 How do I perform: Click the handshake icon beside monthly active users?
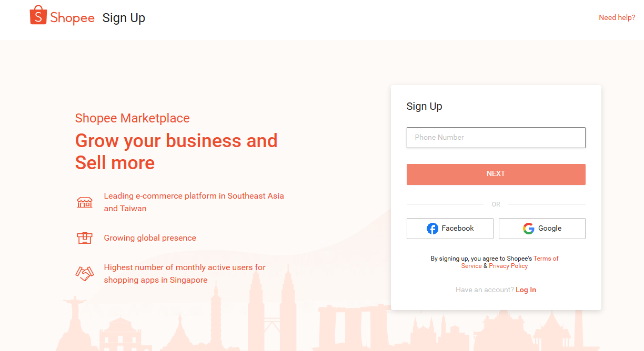coord(85,274)
